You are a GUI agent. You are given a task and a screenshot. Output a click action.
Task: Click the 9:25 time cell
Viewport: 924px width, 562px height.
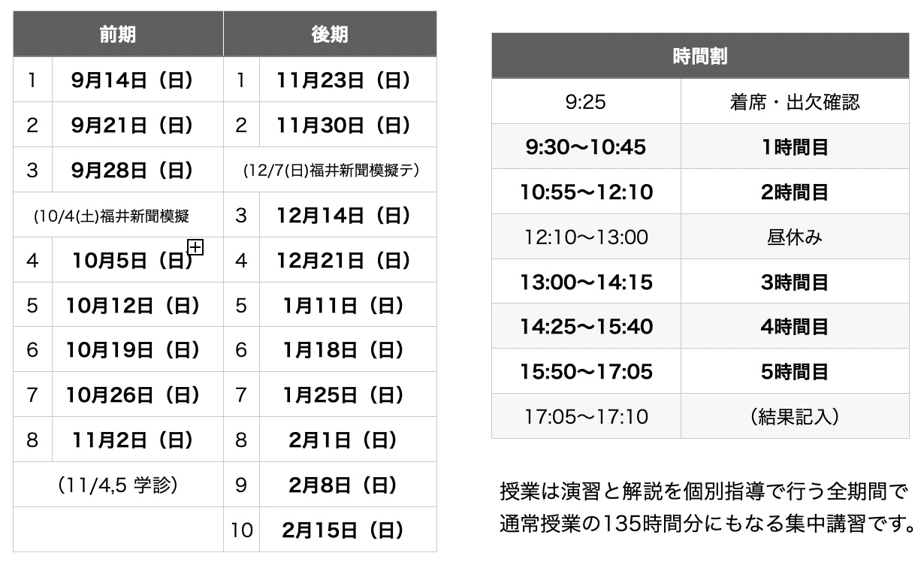[585, 102]
